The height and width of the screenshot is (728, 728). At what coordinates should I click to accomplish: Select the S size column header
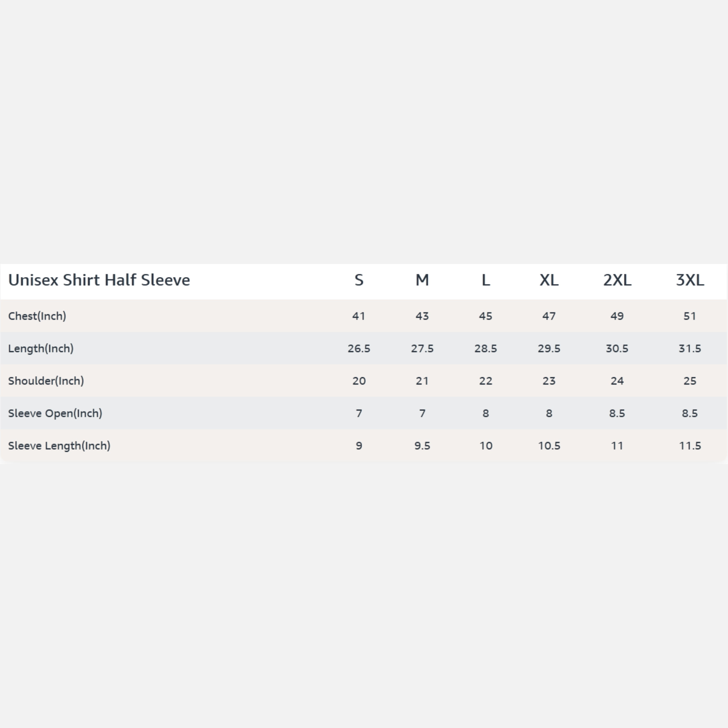[x=359, y=280]
